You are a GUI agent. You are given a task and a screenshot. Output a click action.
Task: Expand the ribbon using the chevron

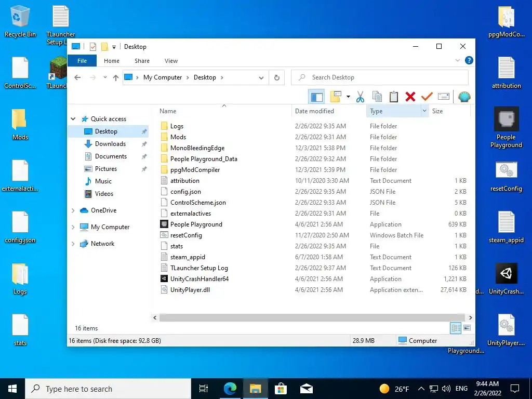457,60
